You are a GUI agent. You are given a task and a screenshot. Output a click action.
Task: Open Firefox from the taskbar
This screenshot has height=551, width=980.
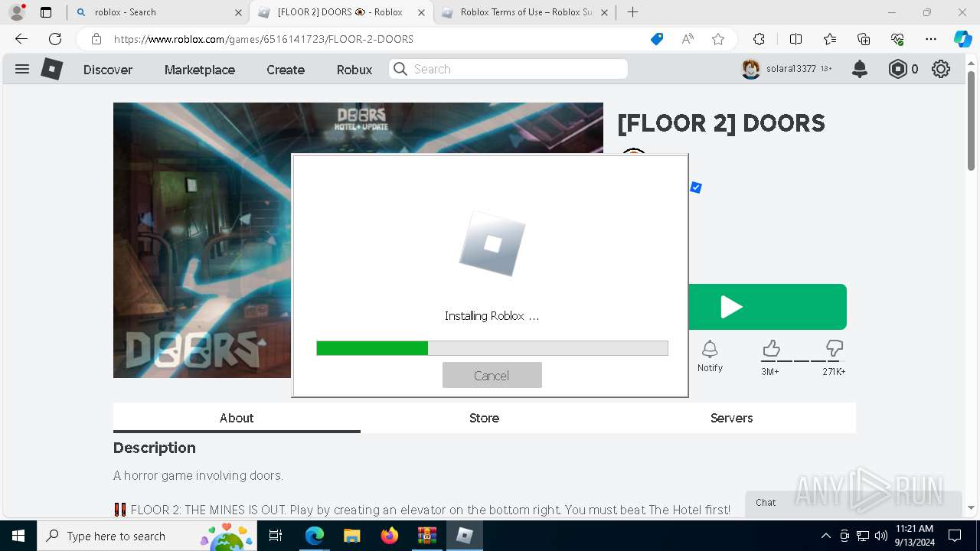[x=390, y=536]
